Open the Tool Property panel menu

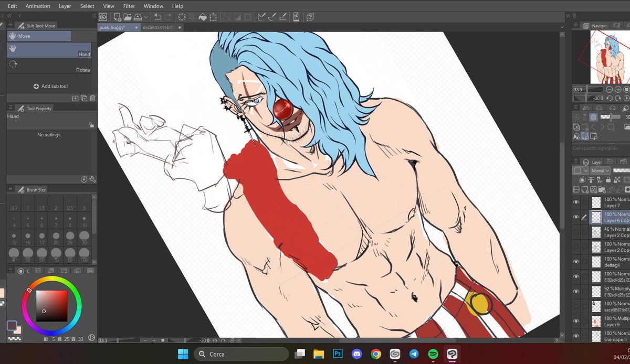pos(11,108)
